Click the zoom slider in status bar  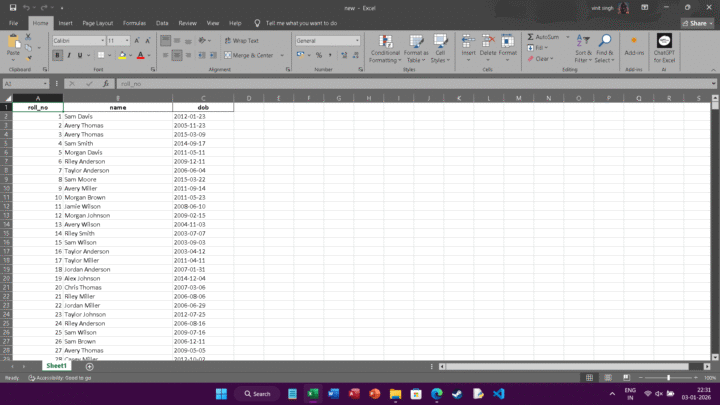[x=668, y=378]
